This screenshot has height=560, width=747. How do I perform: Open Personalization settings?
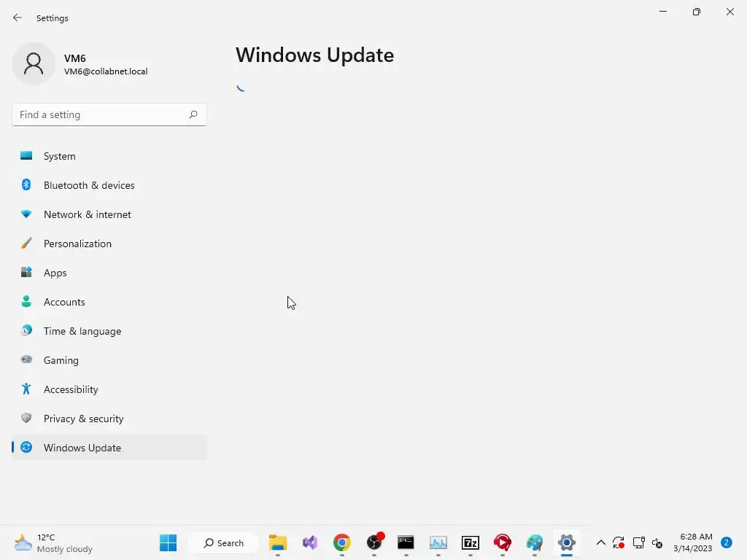(x=109, y=244)
